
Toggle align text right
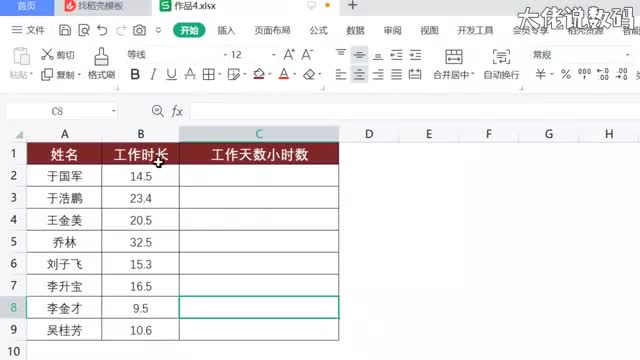click(378, 74)
